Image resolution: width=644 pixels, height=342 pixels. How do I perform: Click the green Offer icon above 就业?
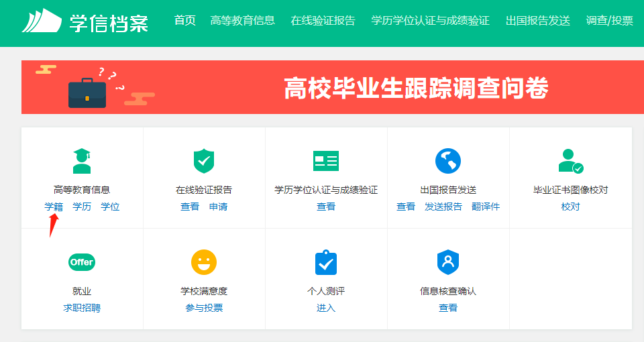click(82, 262)
